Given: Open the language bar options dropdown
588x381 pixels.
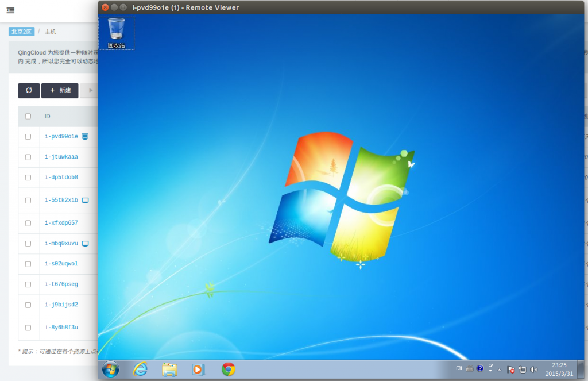Looking at the screenshot, I should pos(490,371).
